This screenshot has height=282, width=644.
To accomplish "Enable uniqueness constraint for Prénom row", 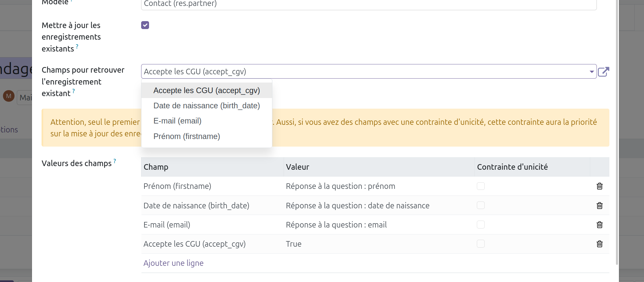I will (481, 186).
